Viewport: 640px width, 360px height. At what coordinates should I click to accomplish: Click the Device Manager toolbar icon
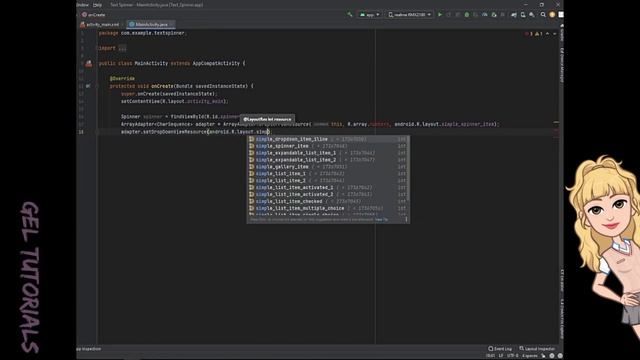tap(523, 15)
